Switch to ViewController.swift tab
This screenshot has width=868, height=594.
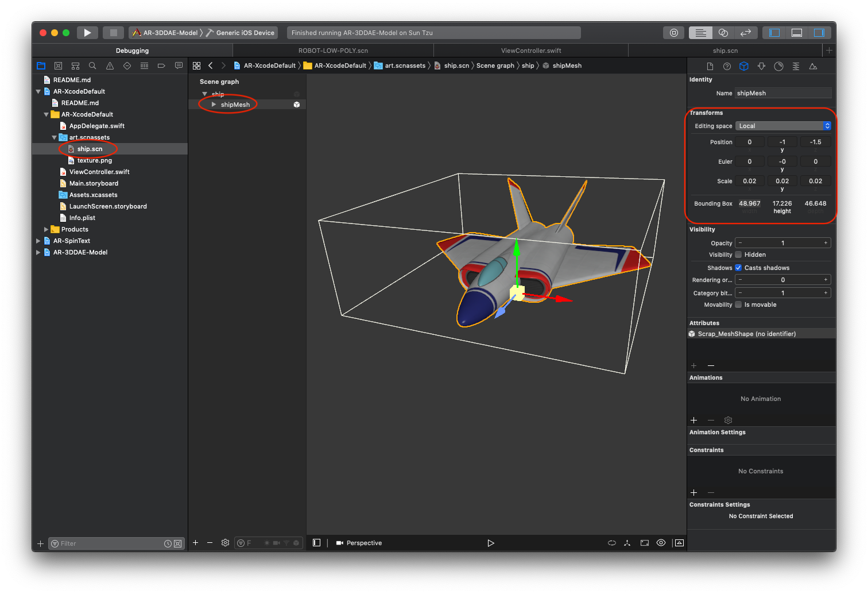tap(531, 51)
